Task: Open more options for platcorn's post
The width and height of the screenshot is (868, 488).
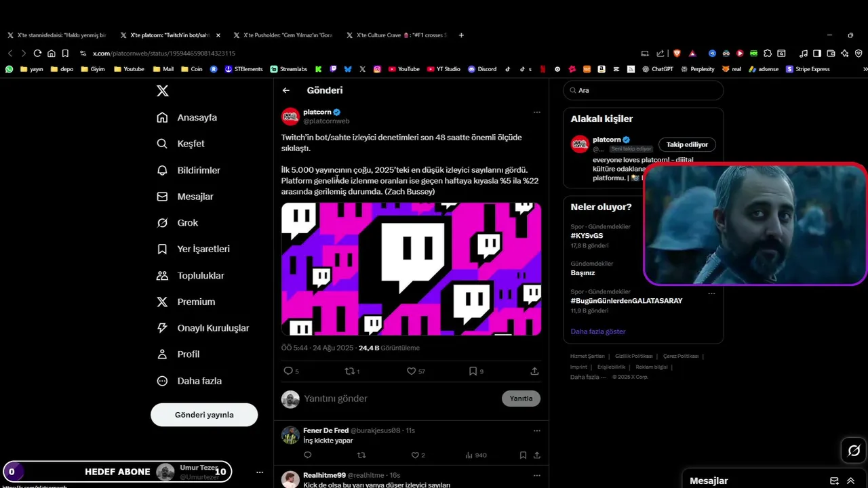Action: (x=536, y=112)
